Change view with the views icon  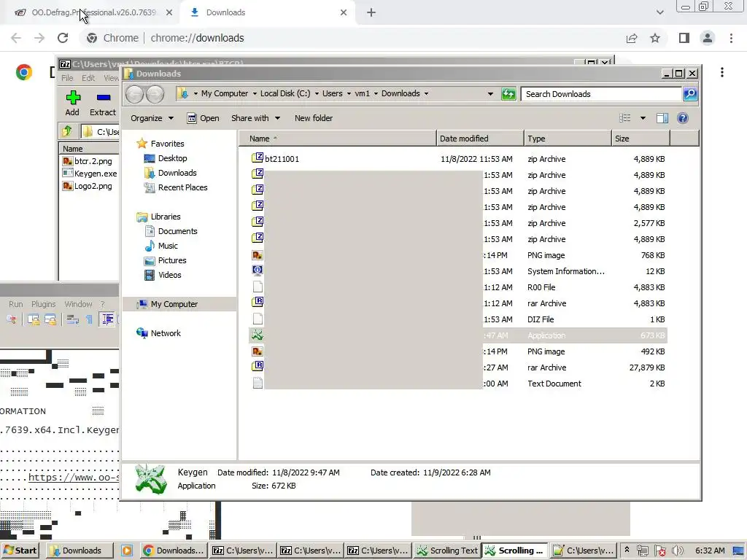(625, 118)
